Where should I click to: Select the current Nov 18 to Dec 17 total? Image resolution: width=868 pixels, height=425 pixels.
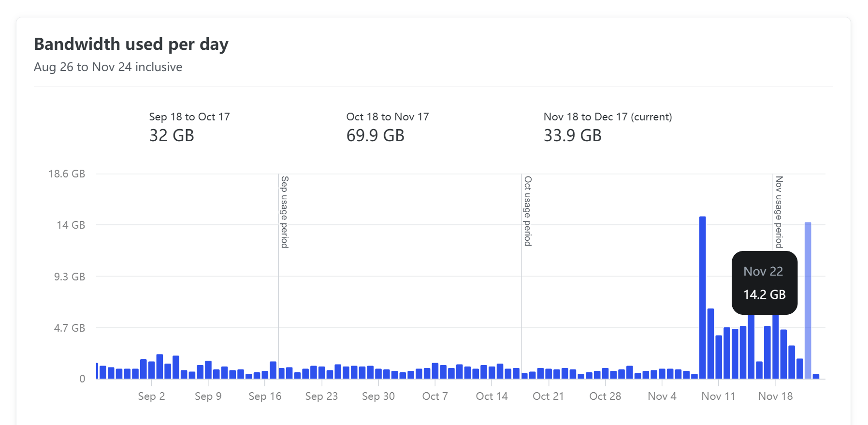click(x=572, y=135)
